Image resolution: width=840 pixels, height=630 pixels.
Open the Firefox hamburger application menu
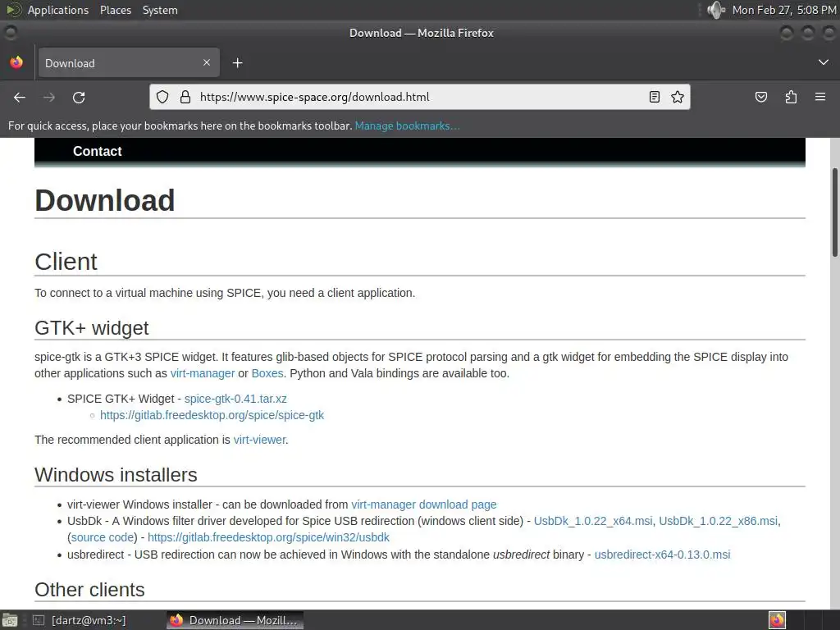[x=820, y=97]
